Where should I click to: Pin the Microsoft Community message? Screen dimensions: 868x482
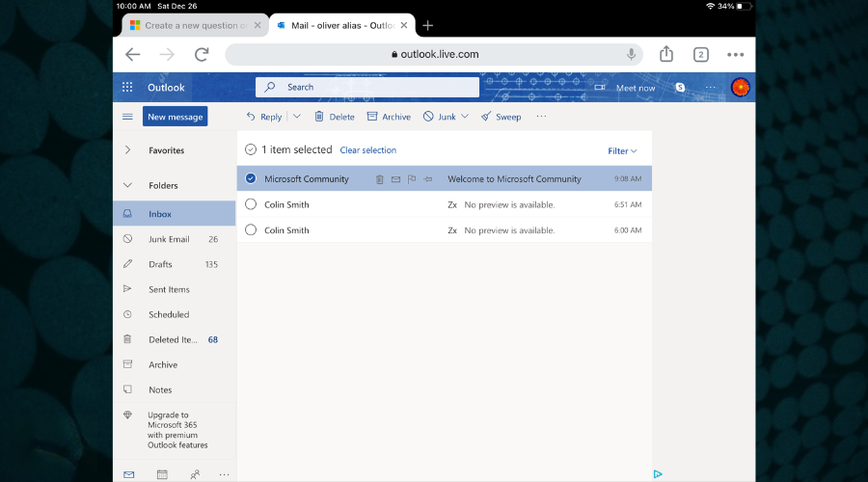click(x=428, y=179)
